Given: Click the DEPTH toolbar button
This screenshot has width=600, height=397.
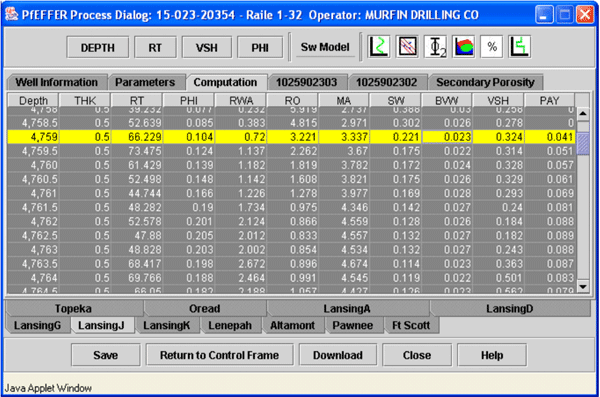Looking at the screenshot, I should [x=98, y=47].
